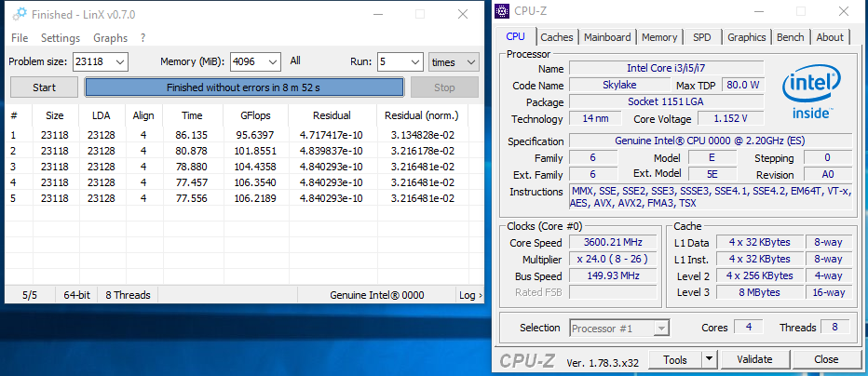Click the LDA column header
This screenshot has height=376, width=868.
pos(102,115)
